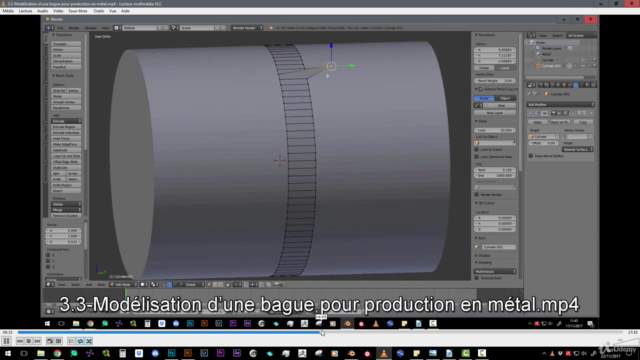Enable the Render Border checkbox
640x360 pixels.
pyautogui.click(x=477, y=195)
